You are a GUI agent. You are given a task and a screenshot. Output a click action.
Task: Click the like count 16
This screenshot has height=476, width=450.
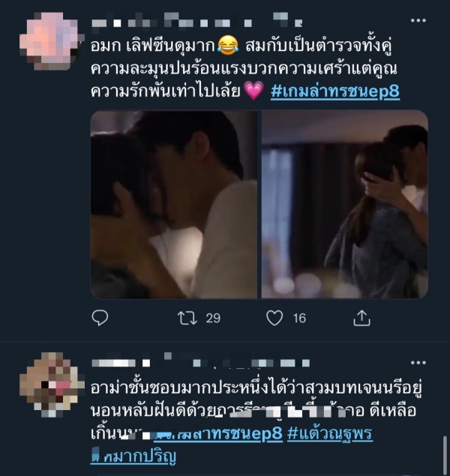pos(299,318)
